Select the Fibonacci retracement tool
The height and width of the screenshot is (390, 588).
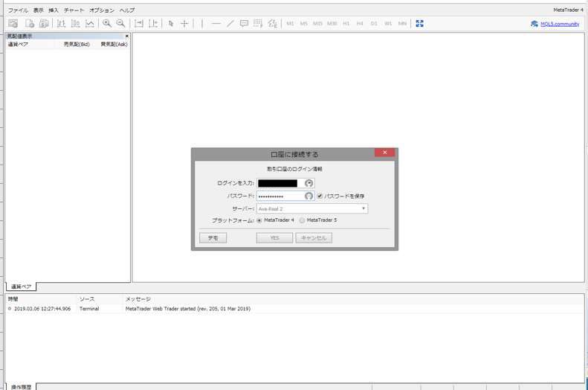click(x=258, y=24)
